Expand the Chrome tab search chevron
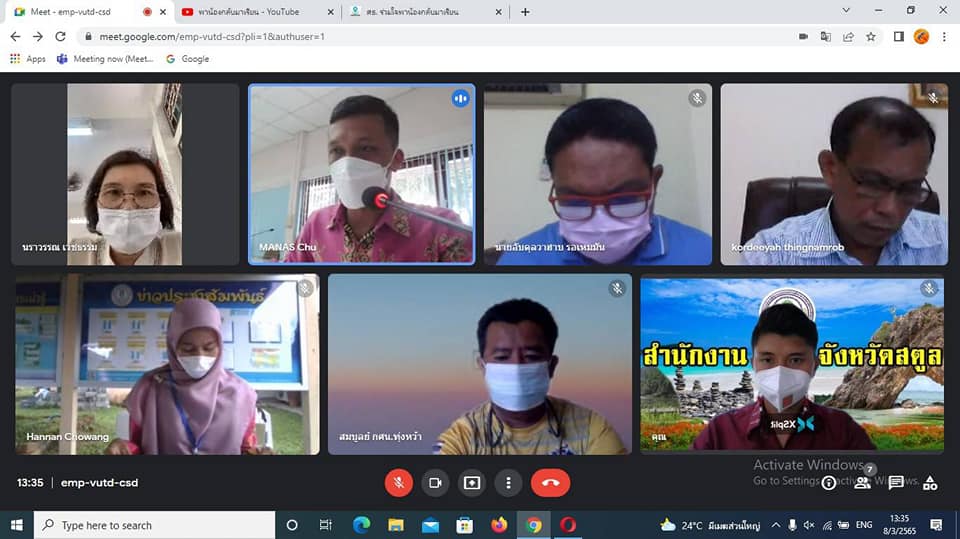960x539 pixels. pos(846,11)
